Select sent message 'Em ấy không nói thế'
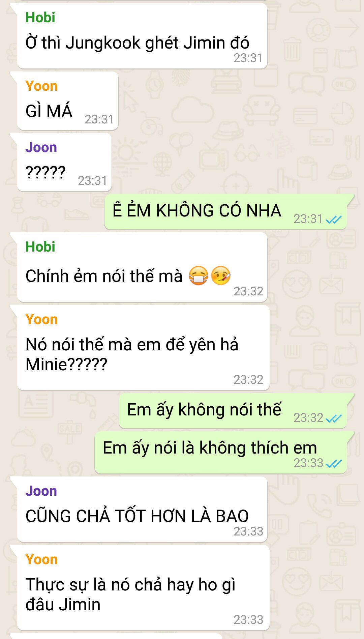 233,411
